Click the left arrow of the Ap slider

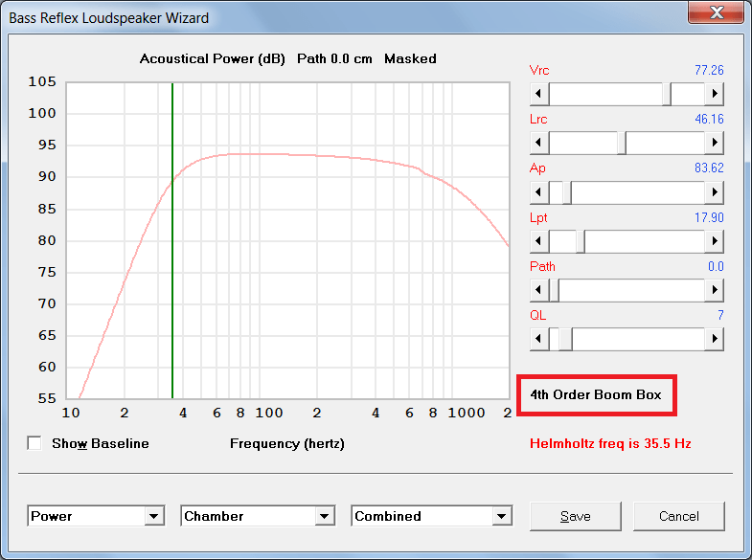coord(539,192)
